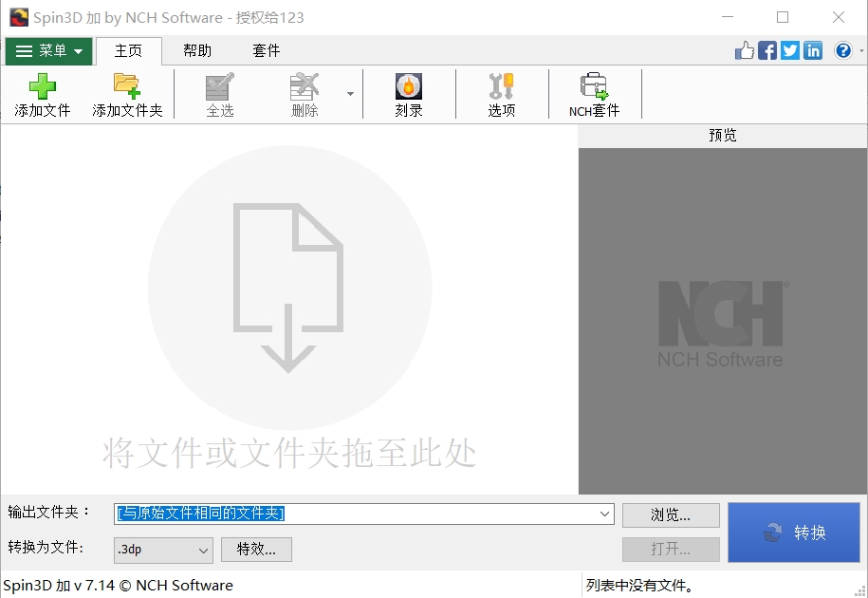The image size is (868, 598).
Task: Click the file drop area with 将文件或文件夹拖至此处
Action: 289,309
